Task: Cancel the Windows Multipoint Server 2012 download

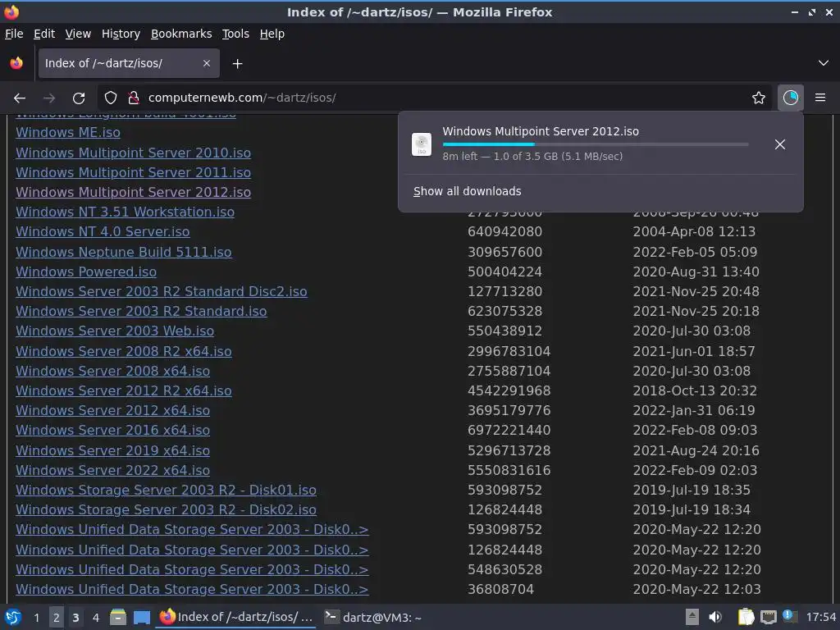Action: tap(780, 144)
